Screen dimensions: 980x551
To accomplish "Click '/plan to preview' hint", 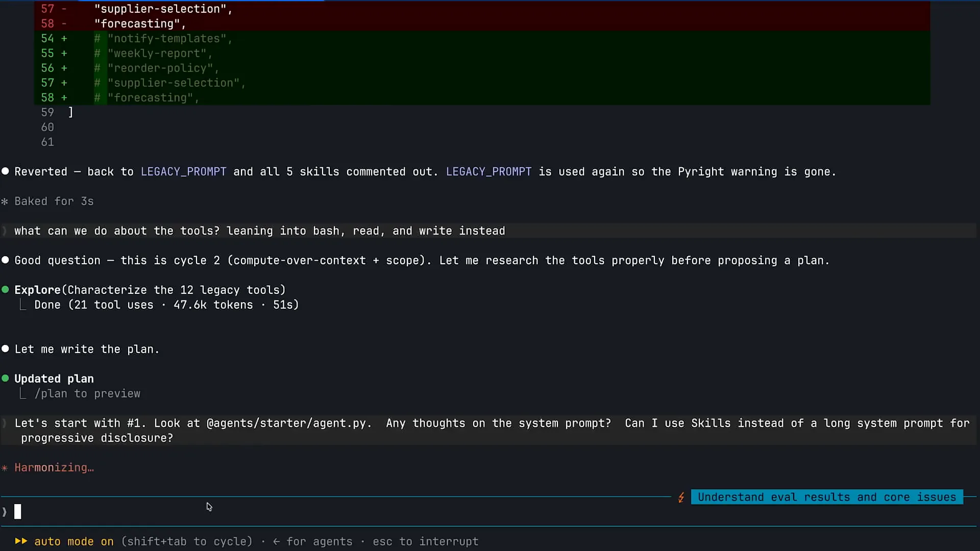I will tap(87, 393).
